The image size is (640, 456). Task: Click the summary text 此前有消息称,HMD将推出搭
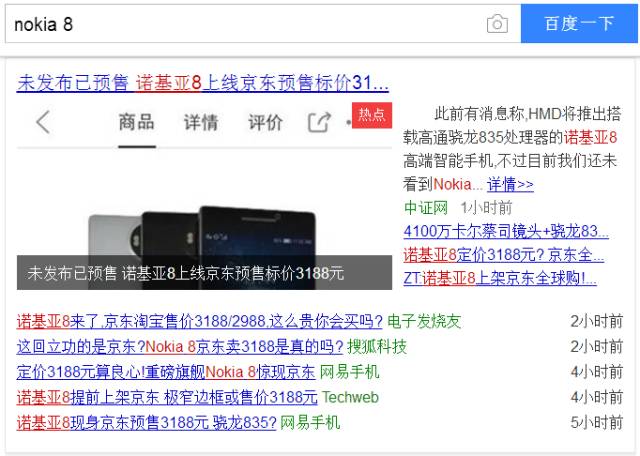[528, 114]
